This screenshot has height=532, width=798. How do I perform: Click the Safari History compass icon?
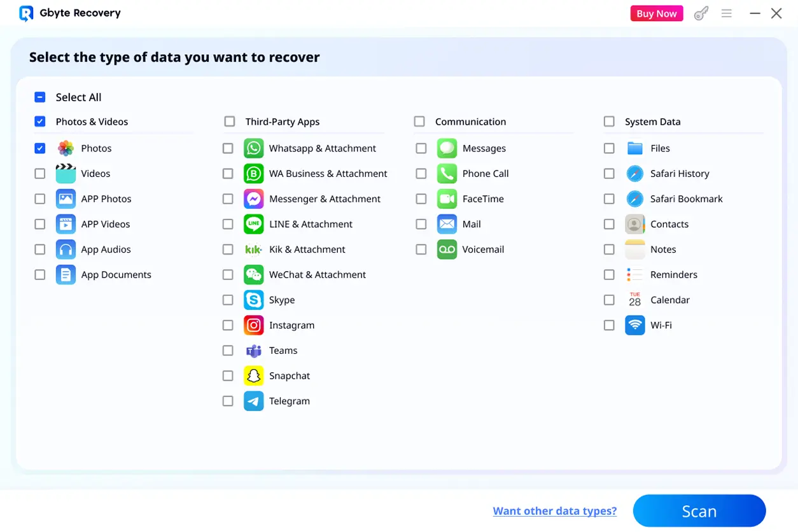click(634, 174)
